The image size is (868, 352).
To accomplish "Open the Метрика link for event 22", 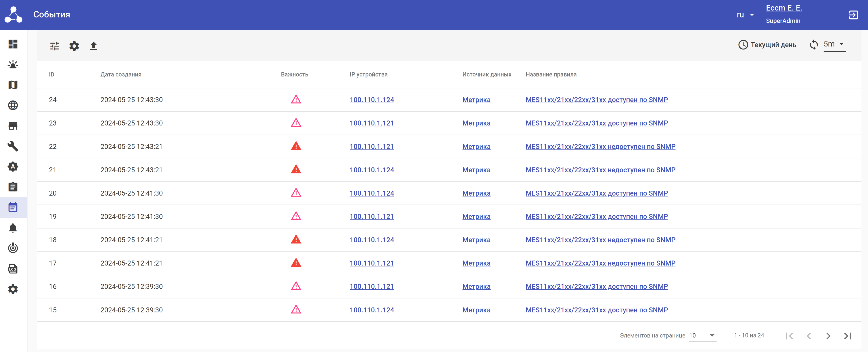I will [476, 147].
